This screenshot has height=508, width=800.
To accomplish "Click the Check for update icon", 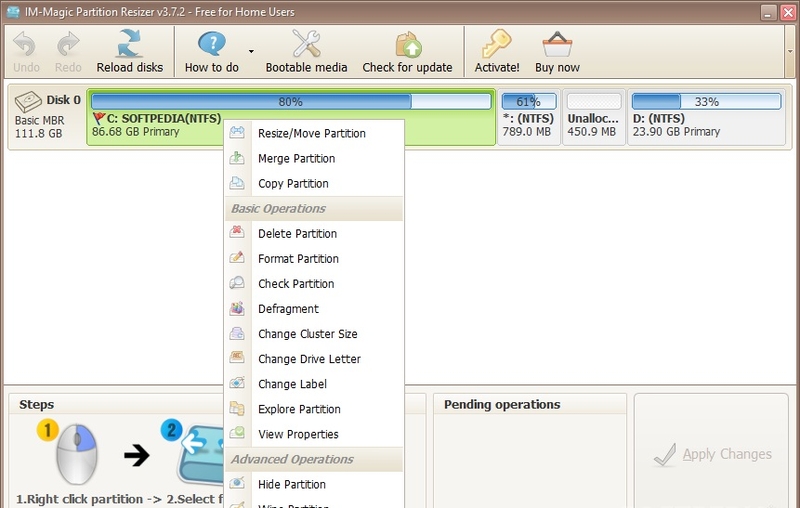I will tap(408, 45).
